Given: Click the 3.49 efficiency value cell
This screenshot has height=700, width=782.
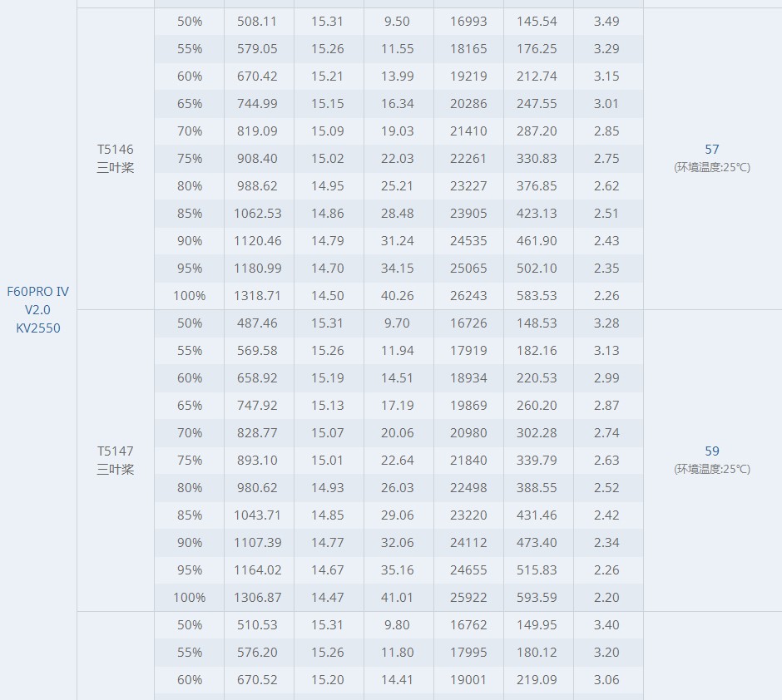Looking at the screenshot, I should click(606, 21).
